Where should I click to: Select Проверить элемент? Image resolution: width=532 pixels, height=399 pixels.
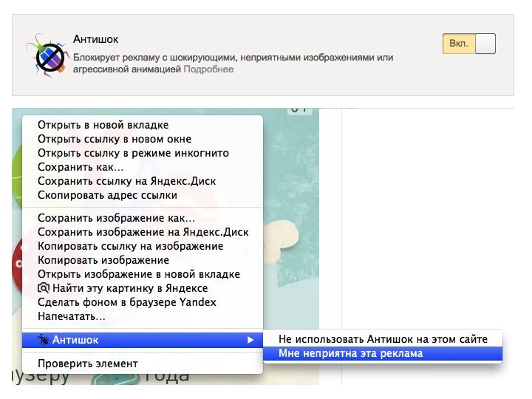pos(143,364)
